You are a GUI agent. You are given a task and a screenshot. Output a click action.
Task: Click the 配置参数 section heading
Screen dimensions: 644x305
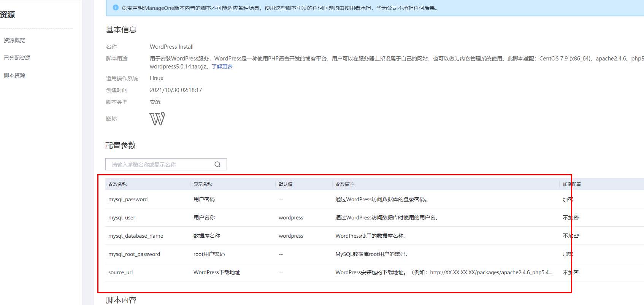click(121, 145)
